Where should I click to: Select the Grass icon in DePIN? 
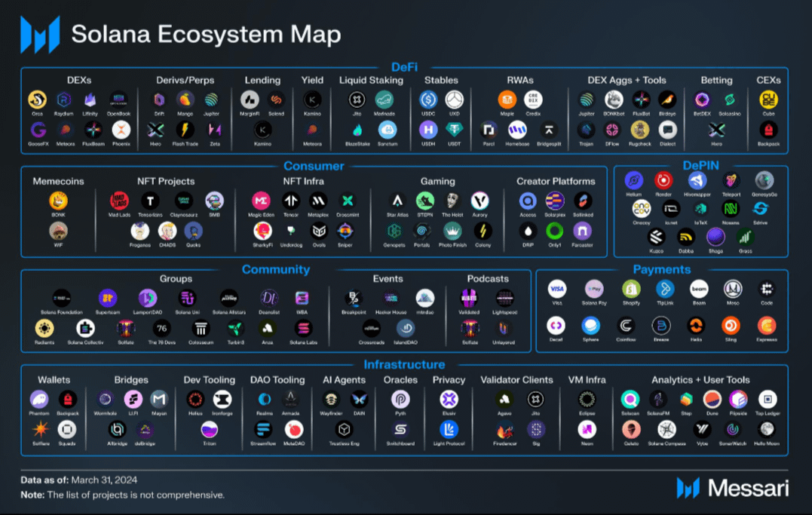[x=745, y=238]
